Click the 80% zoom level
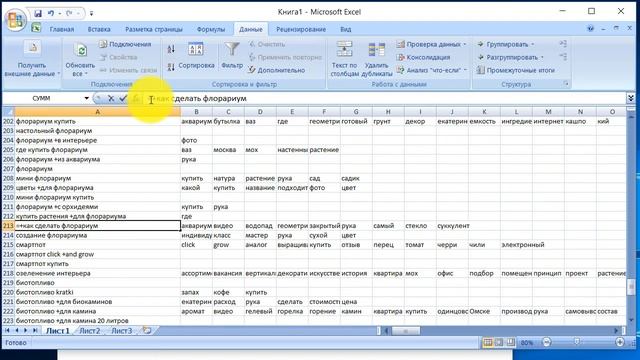 tap(527, 343)
